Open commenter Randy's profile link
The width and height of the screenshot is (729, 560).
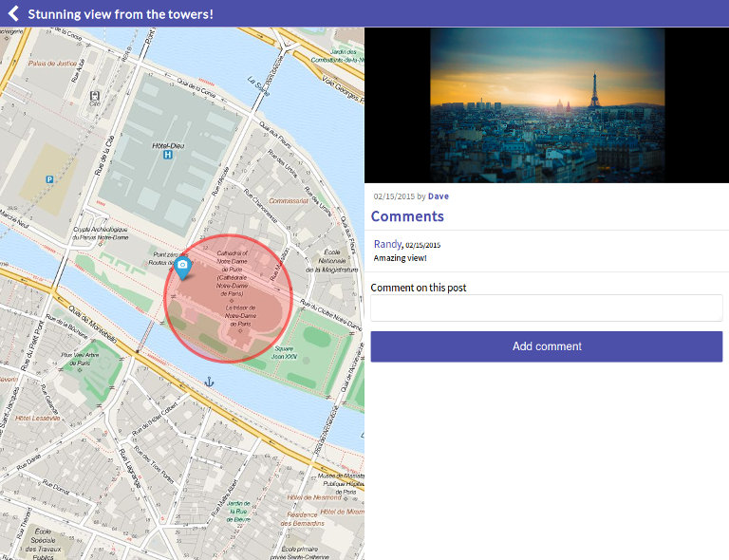tap(387, 244)
